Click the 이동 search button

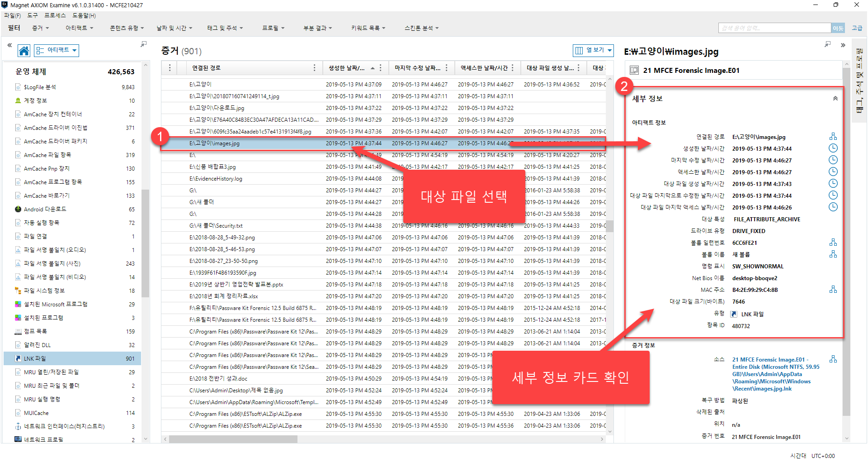(x=838, y=28)
